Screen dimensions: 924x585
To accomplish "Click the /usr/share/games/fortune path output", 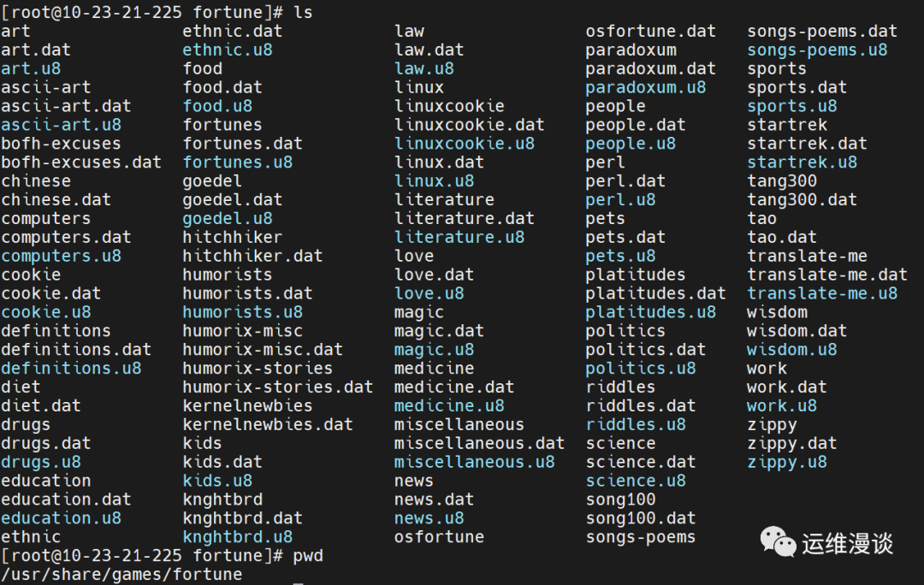I will 121,575.
